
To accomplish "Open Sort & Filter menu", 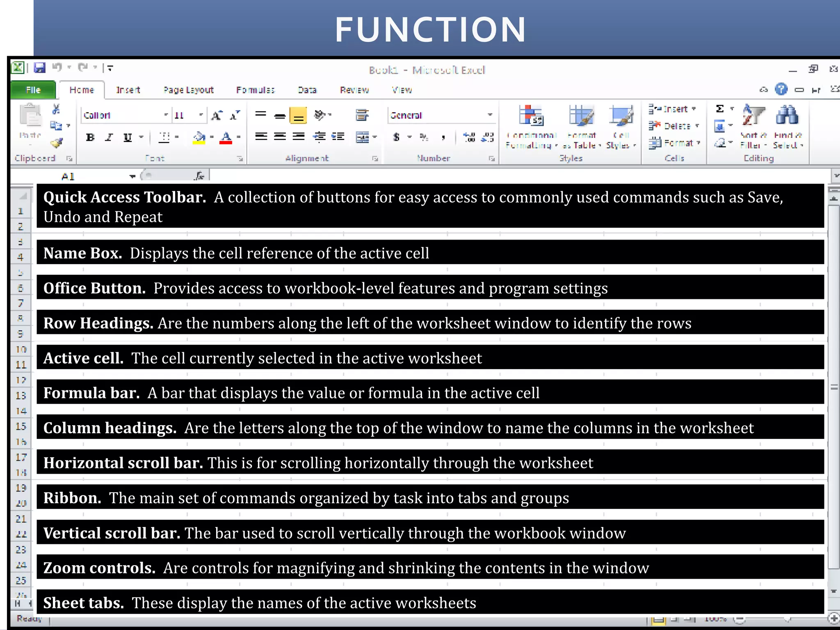I will click(753, 127).
